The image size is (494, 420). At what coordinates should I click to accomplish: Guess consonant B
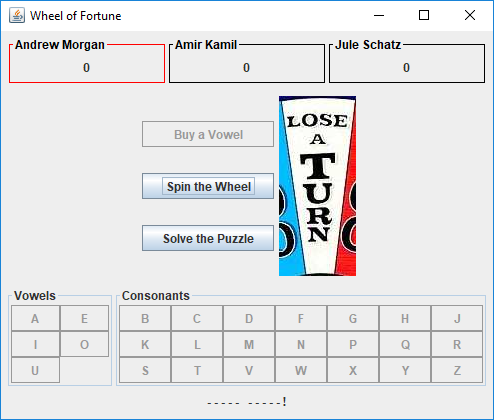click(x=145, y=318)
